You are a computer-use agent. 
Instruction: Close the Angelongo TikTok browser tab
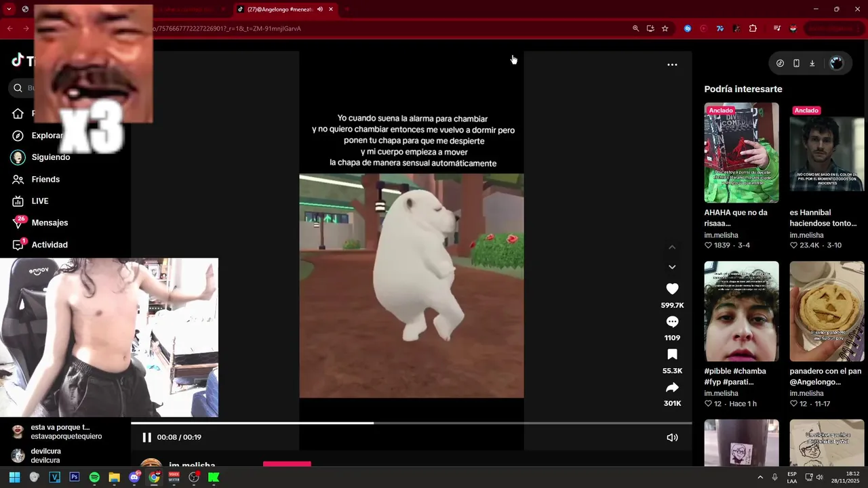331,9
